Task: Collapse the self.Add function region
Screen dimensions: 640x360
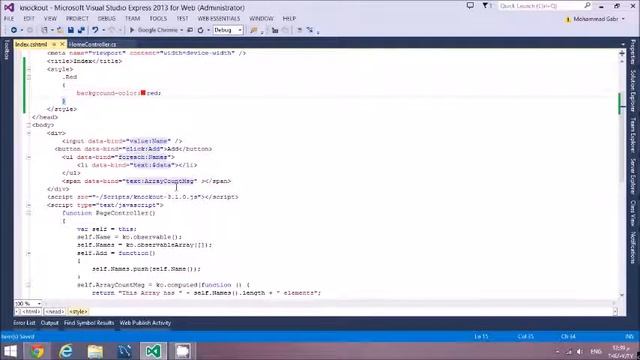Action: coord(29,253)
